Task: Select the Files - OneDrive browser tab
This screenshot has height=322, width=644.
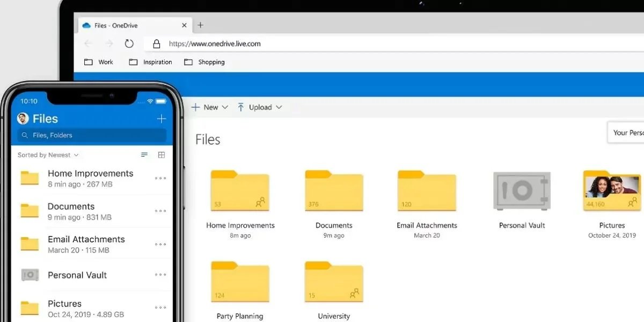Action: [x=135, y=25]
